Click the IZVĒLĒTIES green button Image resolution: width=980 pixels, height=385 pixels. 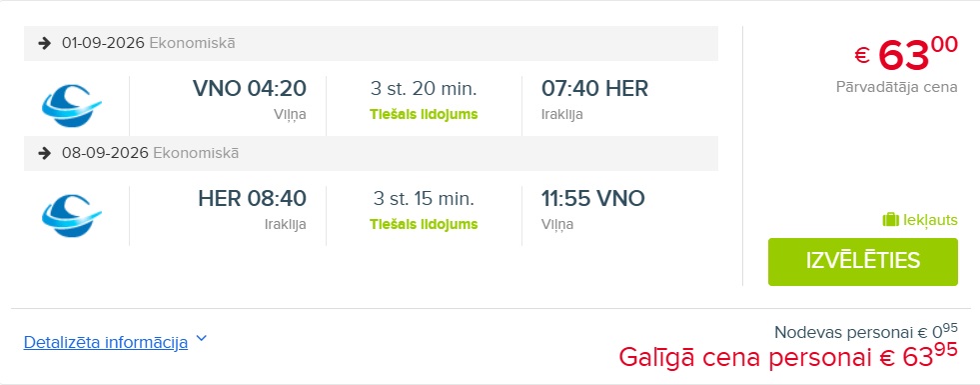tap(862, 262)
